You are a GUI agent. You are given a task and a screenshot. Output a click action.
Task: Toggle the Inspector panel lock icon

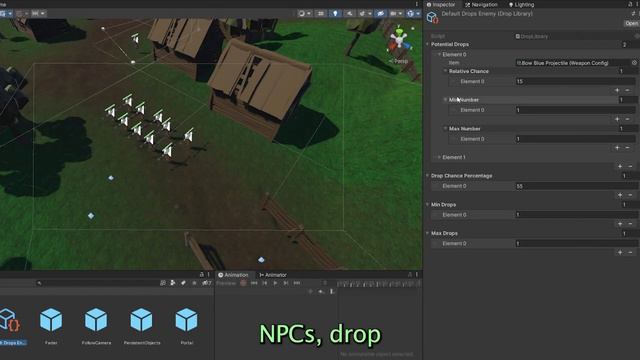point(630,4)
